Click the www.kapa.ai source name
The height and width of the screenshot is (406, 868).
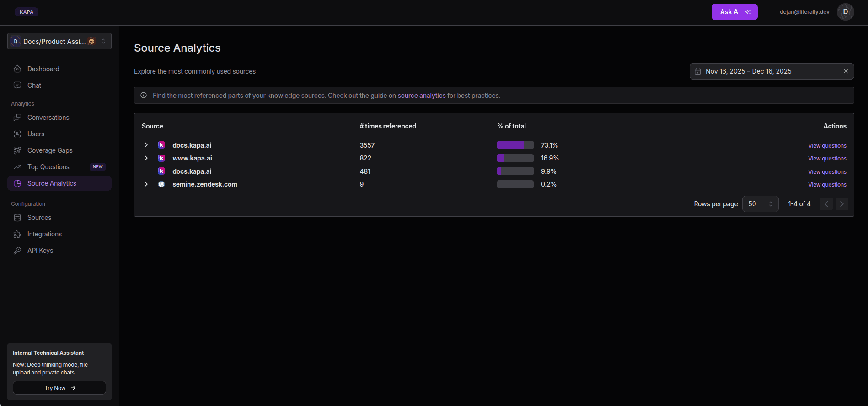click(x=192, y=158)
